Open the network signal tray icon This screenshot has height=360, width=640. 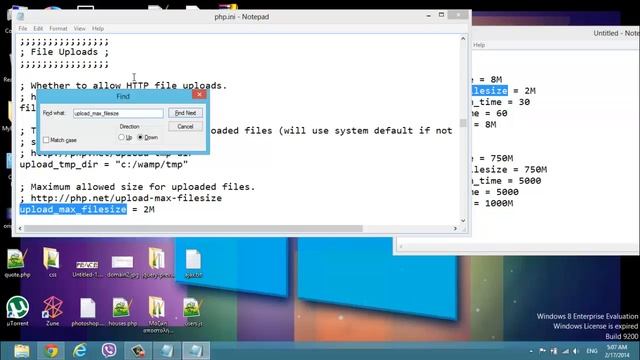(565, 351)
